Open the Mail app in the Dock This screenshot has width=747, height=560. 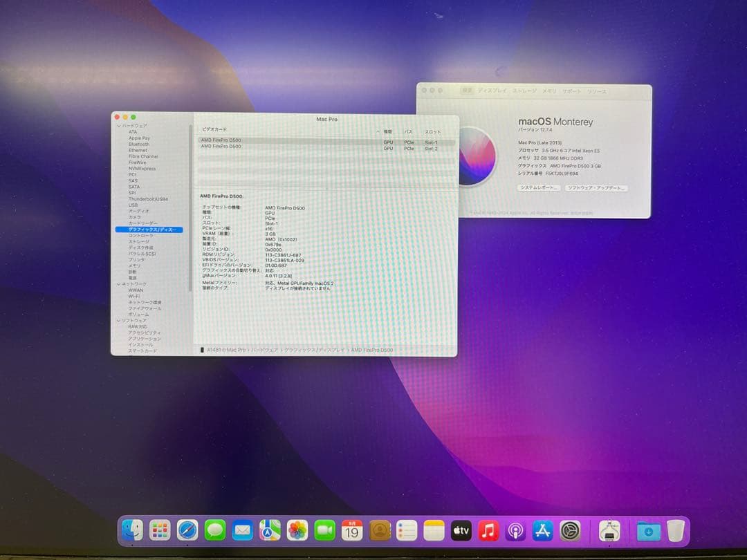pos(244,531)
